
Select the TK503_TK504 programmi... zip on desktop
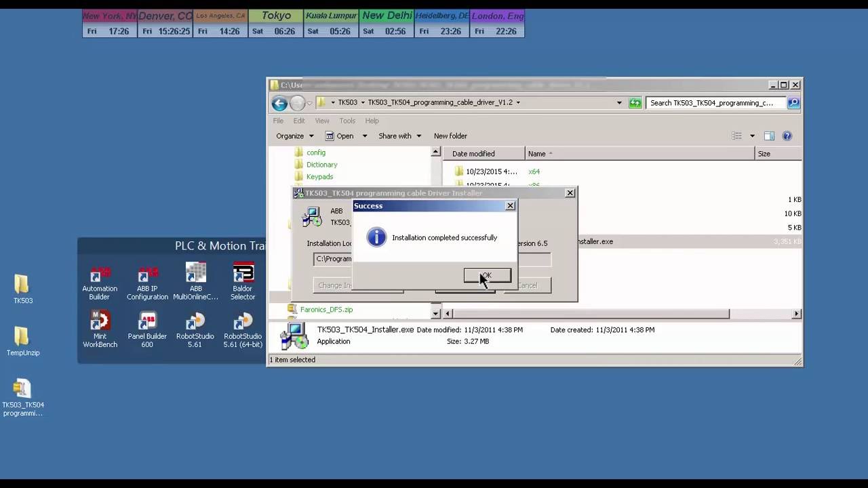(x=22, y=398)
